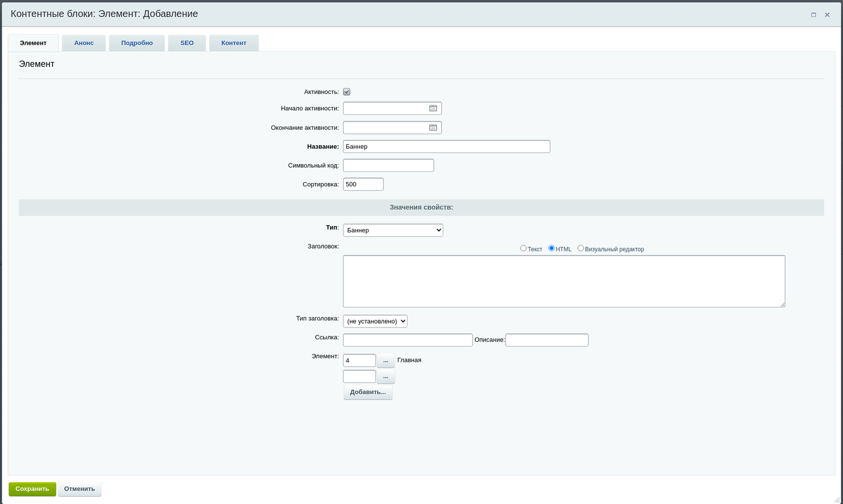Toggle the Активность checkbox
Viewport: 843px width, 504px height.
click(346, 92)
